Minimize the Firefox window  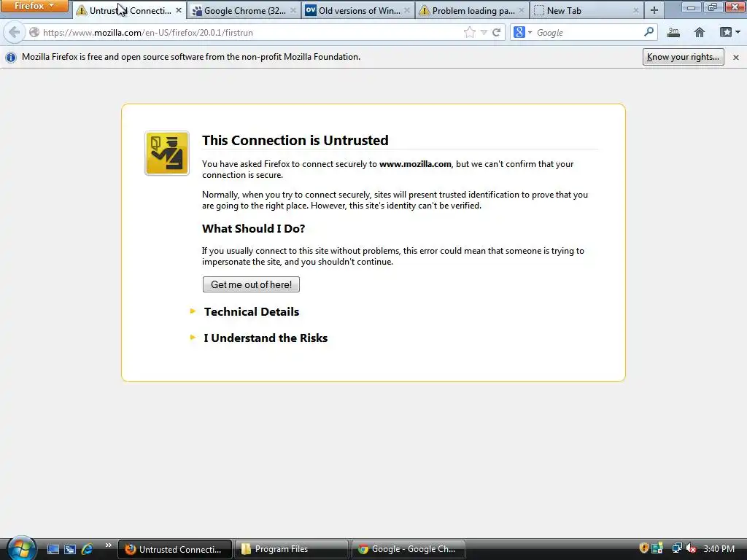[691, 7]
